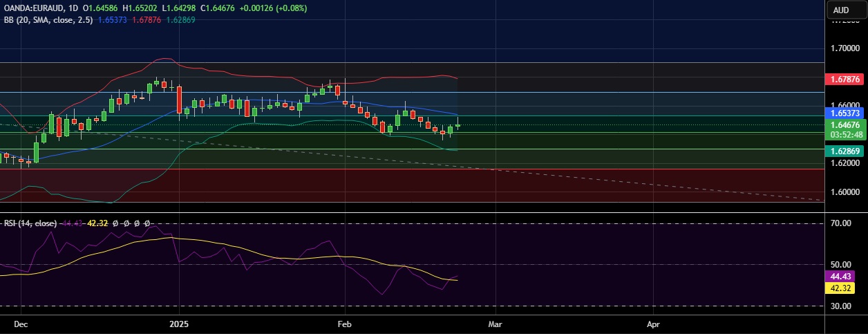Select the RSI (14, close) indicator title

point(31,223)
